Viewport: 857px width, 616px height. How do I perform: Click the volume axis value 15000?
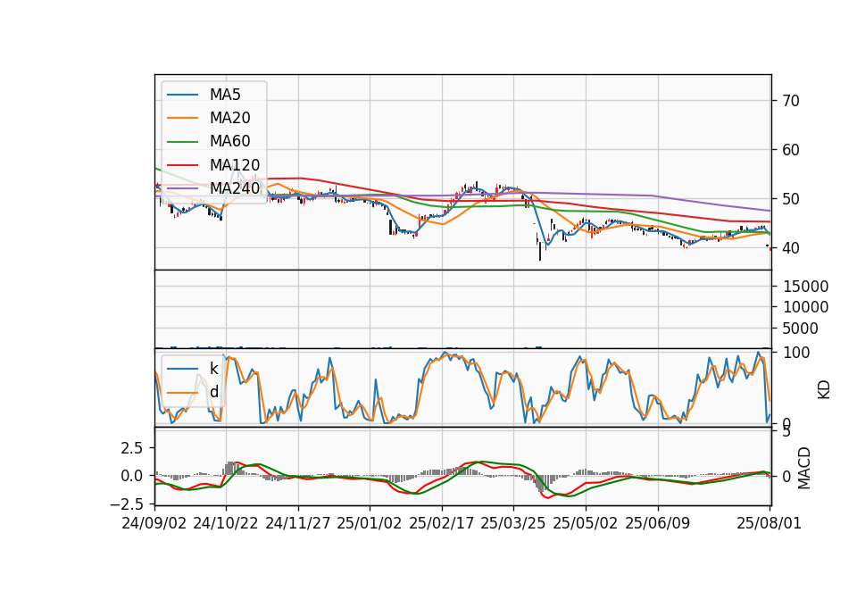tap(805, 287)
